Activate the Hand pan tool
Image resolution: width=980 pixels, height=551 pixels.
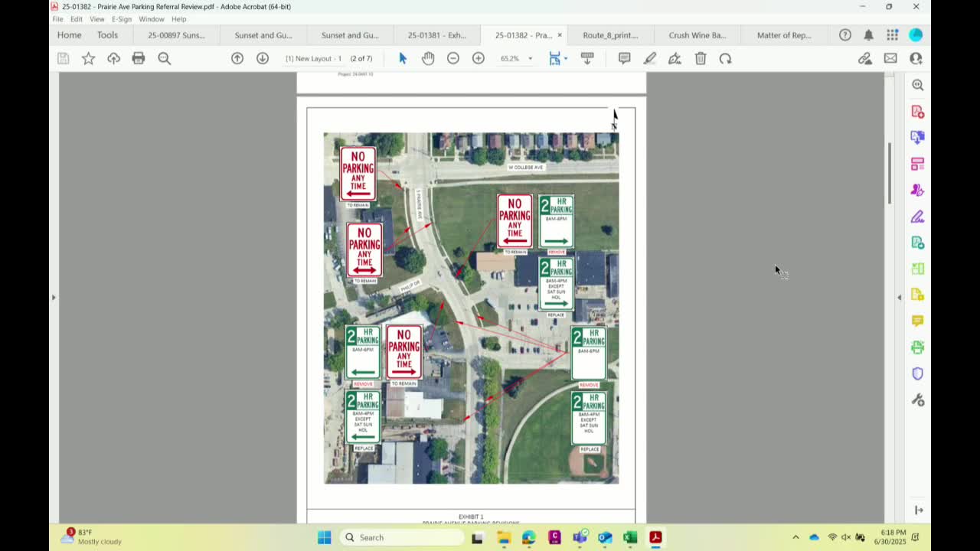428,58
